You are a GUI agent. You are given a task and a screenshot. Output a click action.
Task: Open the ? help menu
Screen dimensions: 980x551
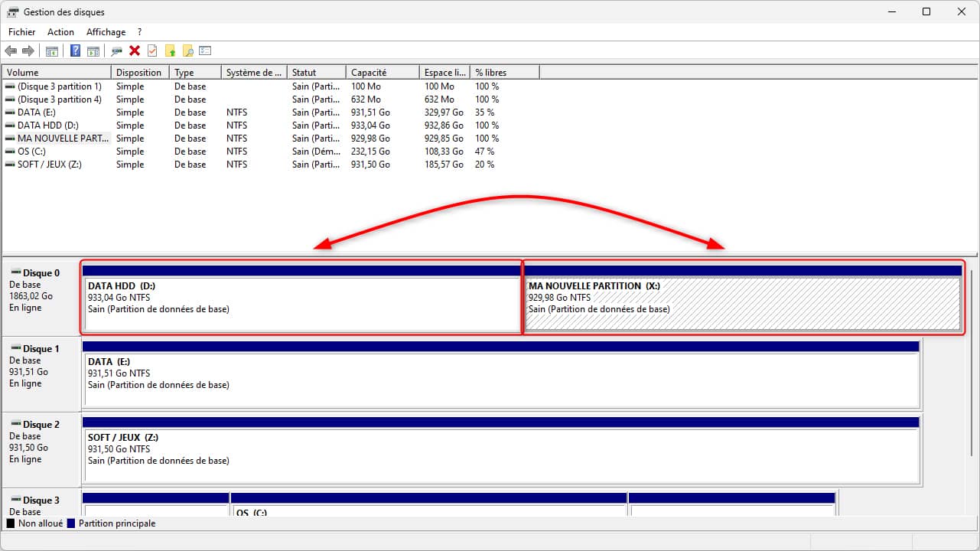tap(139, 32)
